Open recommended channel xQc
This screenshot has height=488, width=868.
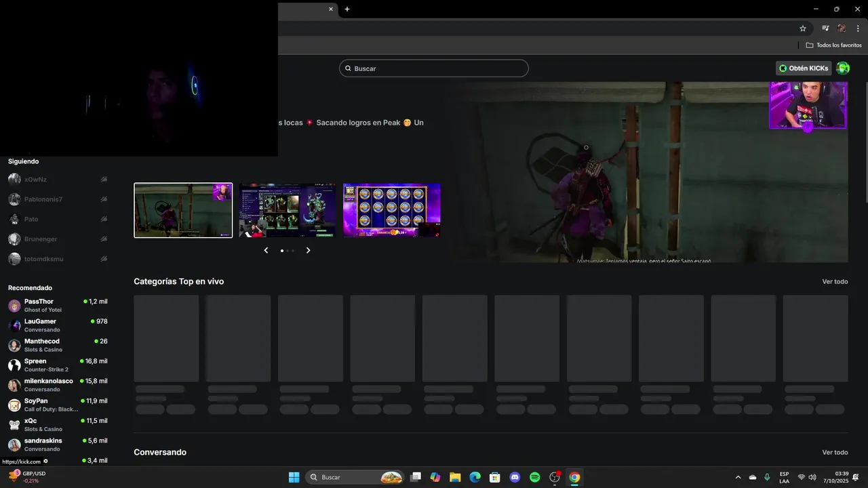click(x=58, y=425)
